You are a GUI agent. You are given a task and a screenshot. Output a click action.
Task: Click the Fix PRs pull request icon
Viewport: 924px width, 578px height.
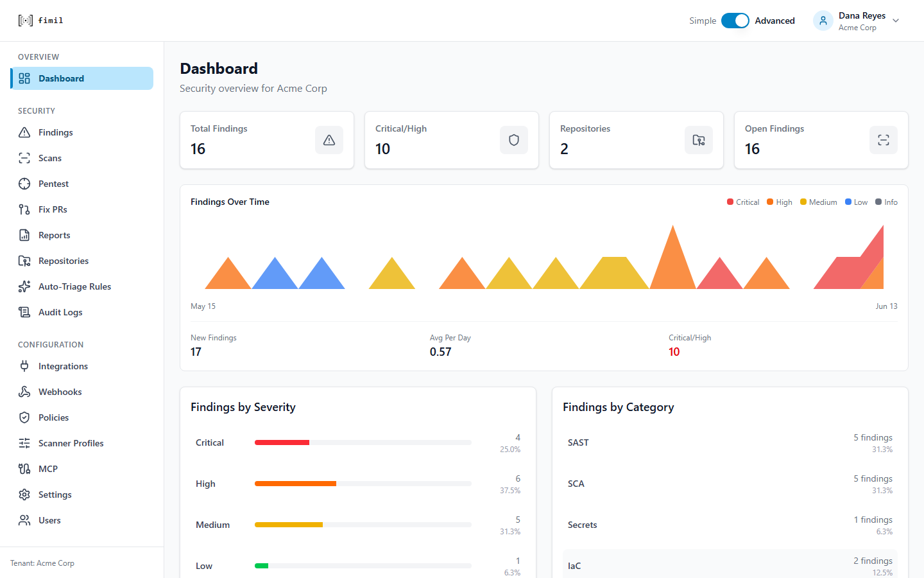point(24,209)
